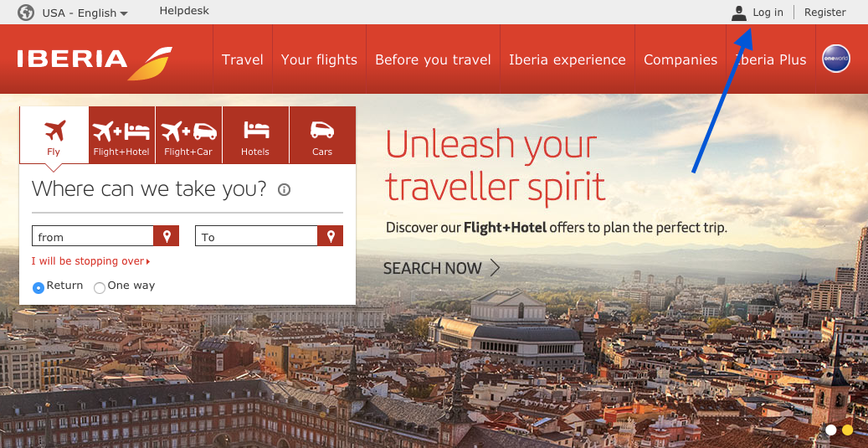Switch to the Flight+Hotel tab

coord(121,135)
